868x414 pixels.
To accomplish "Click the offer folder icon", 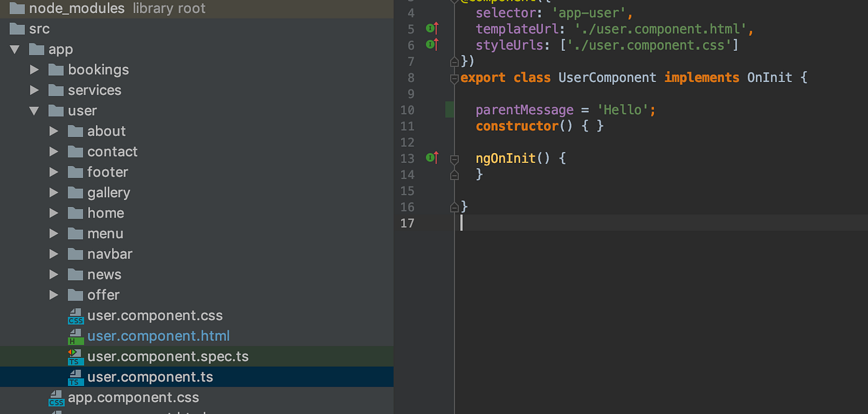I will (76, 295).
